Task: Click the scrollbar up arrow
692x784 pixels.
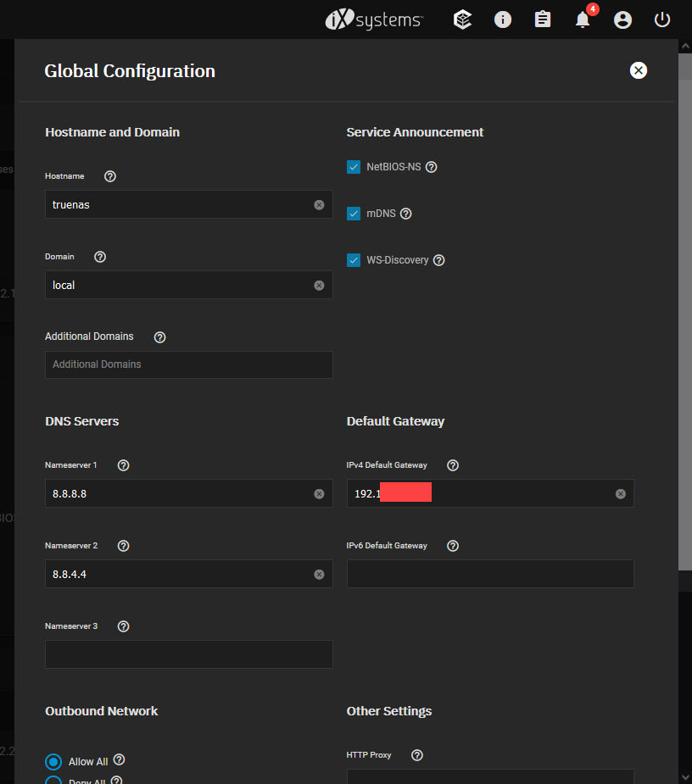Action: tap(685, 46)
